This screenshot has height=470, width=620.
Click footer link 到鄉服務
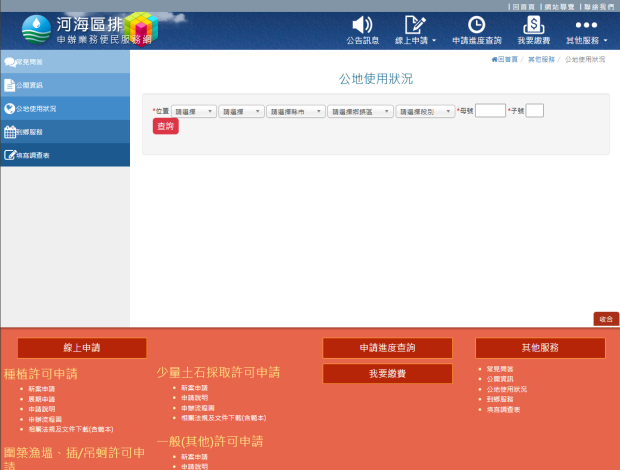coord(500,399)
